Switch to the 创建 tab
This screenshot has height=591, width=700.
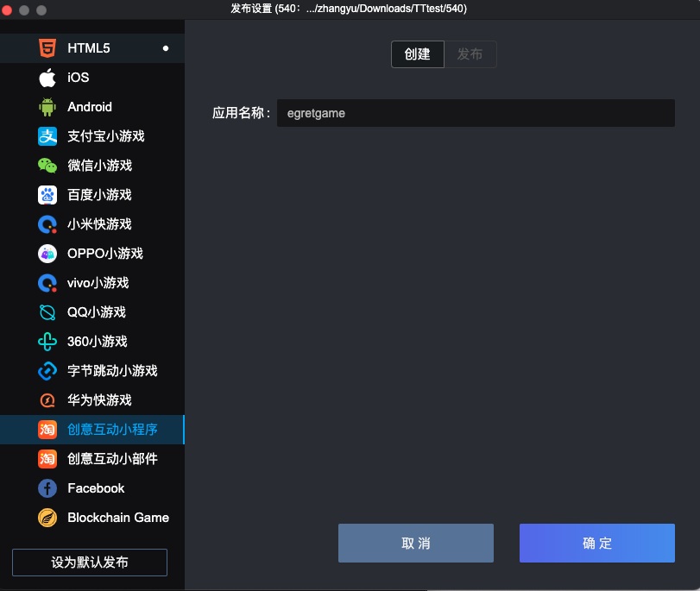(418, 54)
